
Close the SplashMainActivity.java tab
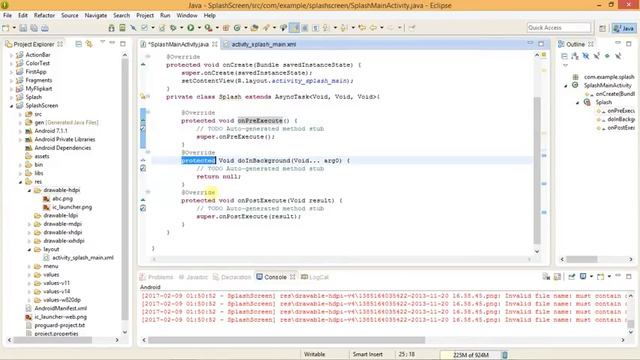click(x=214, y=44)
